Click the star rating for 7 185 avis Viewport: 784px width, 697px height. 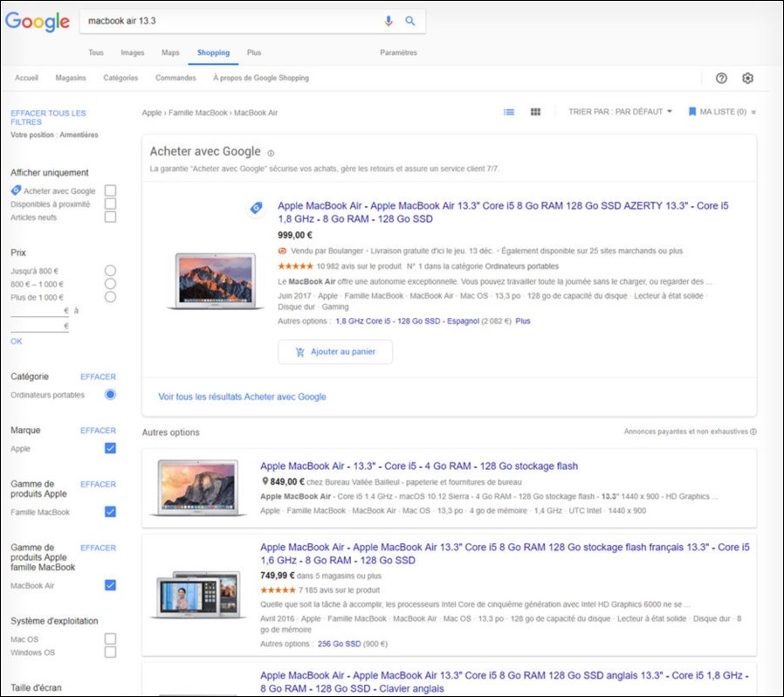tap(278, 590)
